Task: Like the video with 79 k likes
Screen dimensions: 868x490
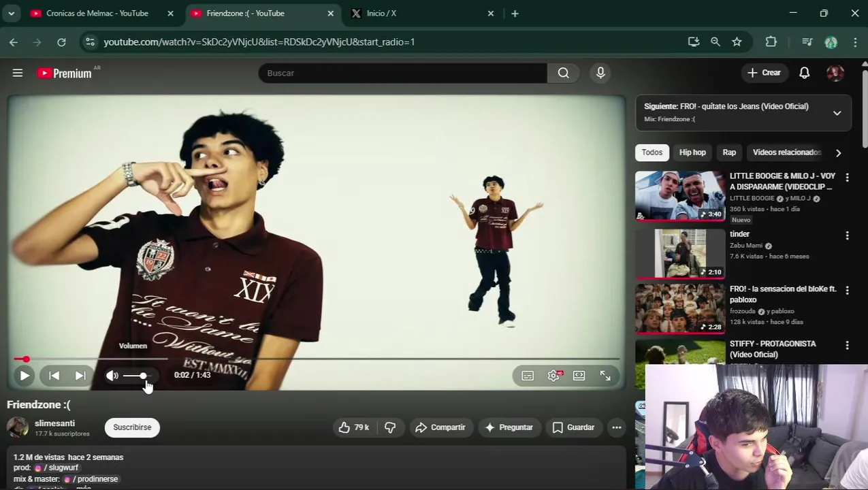Action: (x=354, y=427)
